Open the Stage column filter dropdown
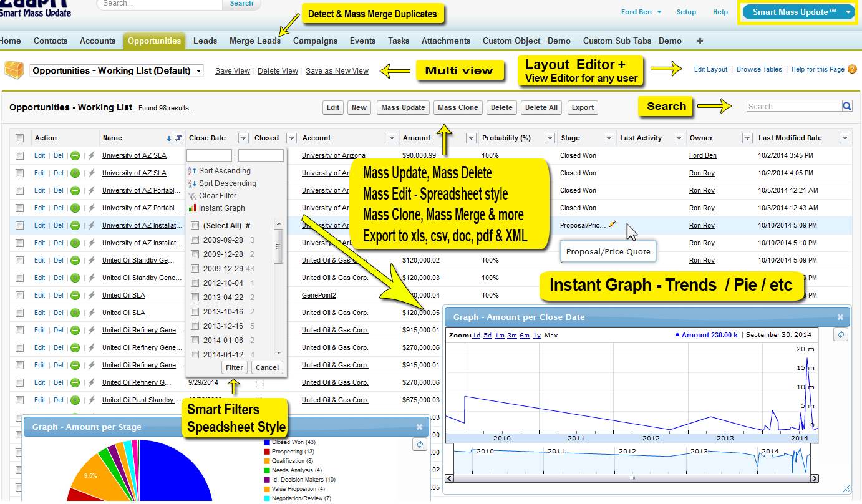The image size is (862, 504). tap(609, 138)
